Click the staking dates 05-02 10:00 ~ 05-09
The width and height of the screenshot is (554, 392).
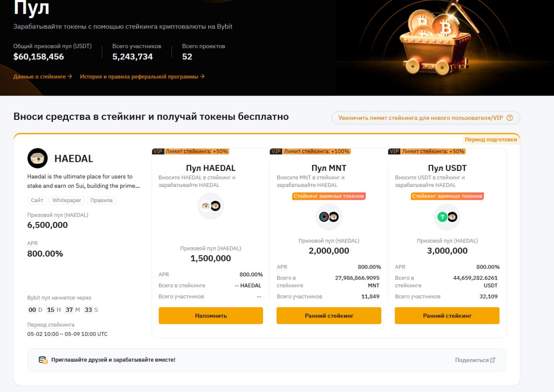68,334
